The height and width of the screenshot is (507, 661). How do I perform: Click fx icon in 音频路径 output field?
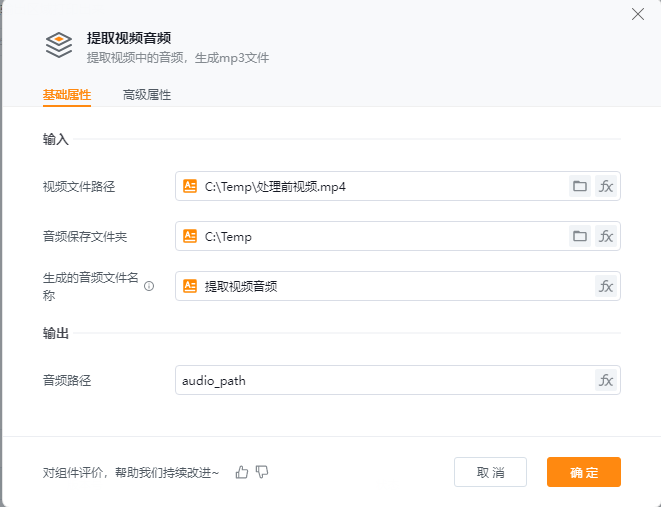coord(606,380)
